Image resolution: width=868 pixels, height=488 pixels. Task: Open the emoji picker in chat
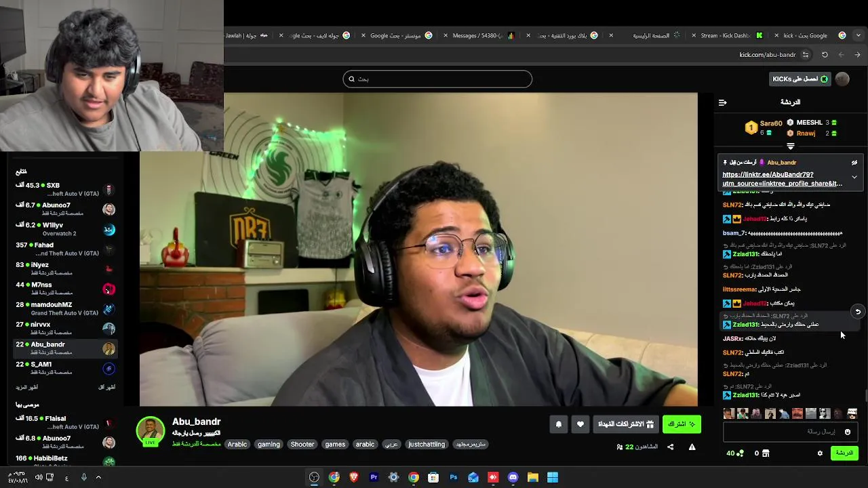pyautogui.click(x=848, y=432)
